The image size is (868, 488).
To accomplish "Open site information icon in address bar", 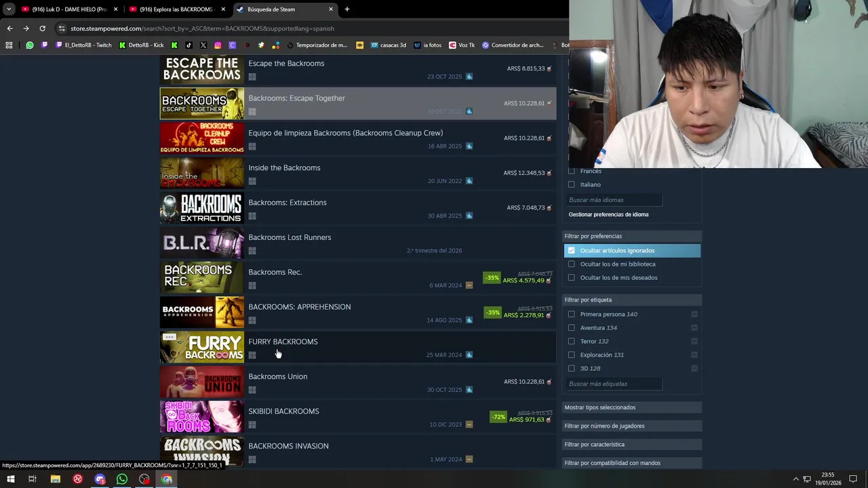I will coord(62,28).
